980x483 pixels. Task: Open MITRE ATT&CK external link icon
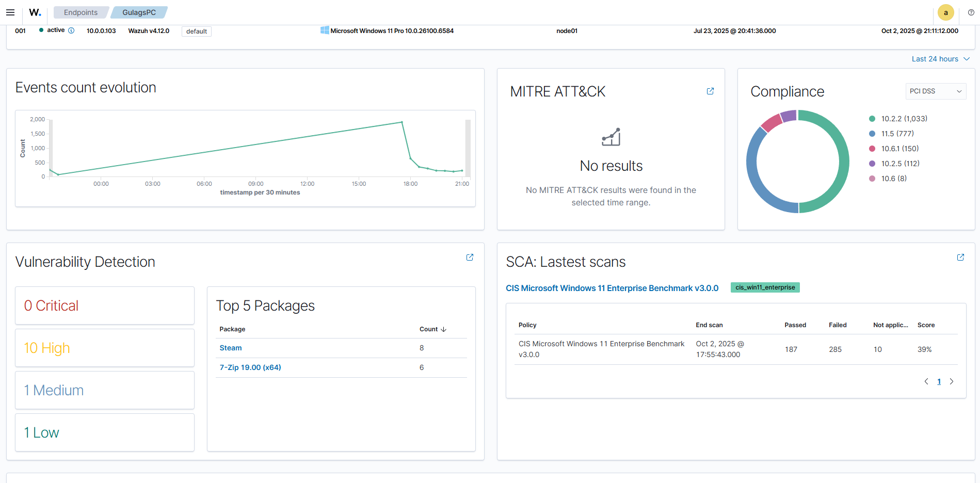click(710, 91)
